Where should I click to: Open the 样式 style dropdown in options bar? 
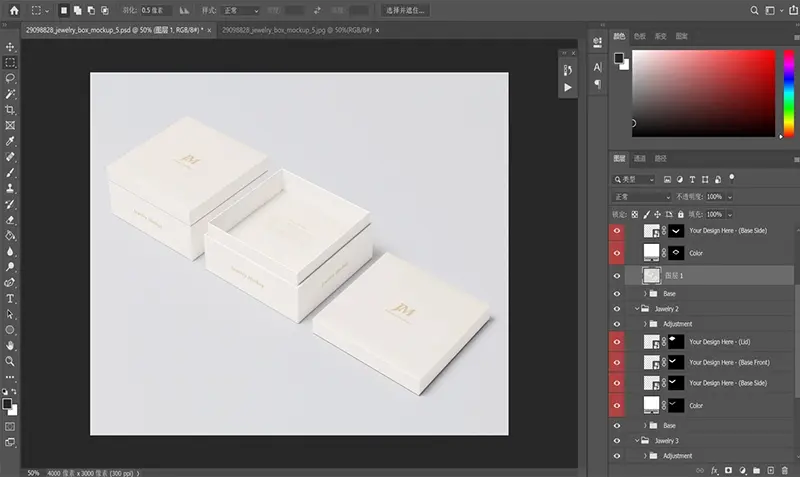(x=241, y=10)
